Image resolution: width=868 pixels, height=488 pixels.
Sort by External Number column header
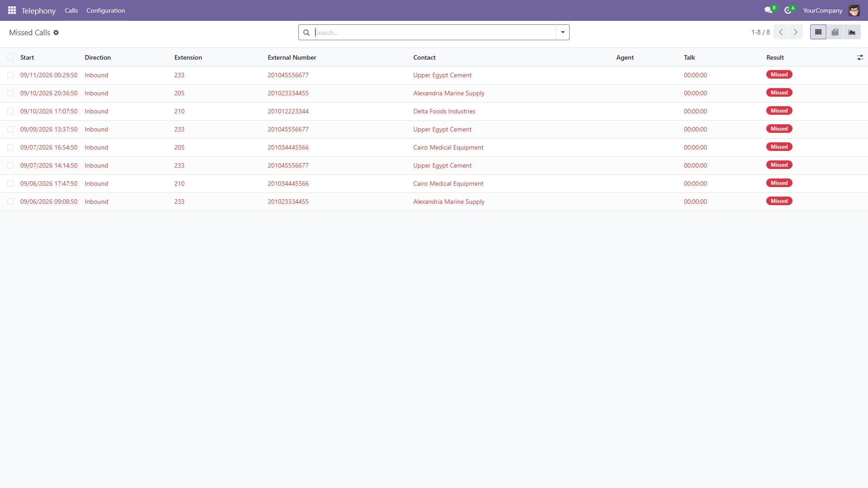[x=292, y=57]
